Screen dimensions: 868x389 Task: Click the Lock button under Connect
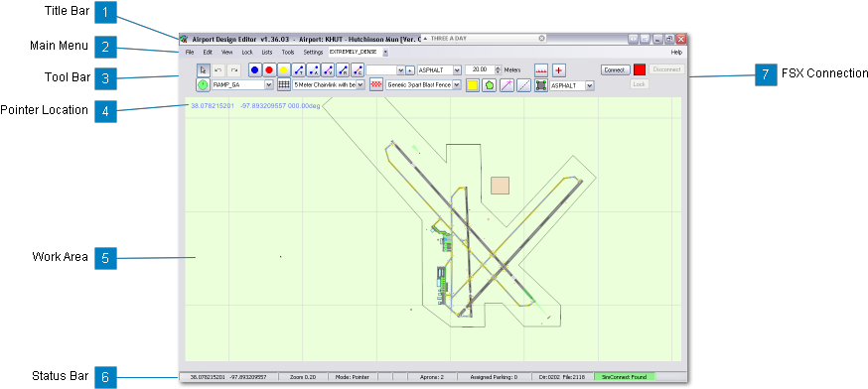click(x=640, y=84)
